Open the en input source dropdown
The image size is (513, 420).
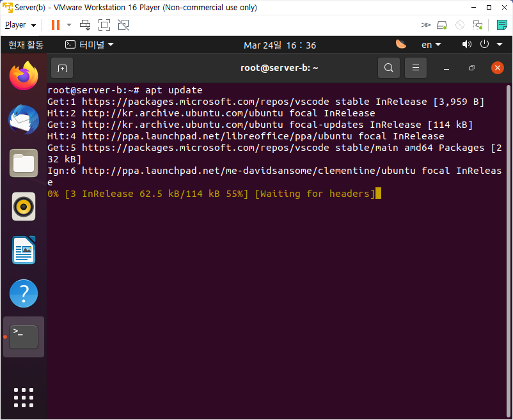tap(431, 45)
